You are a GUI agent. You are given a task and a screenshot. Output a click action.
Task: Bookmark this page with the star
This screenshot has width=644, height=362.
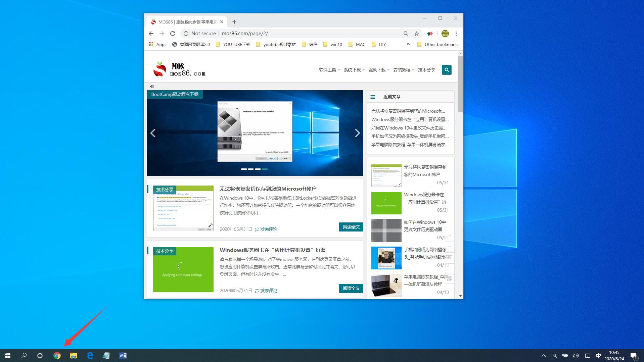point(417,34)
